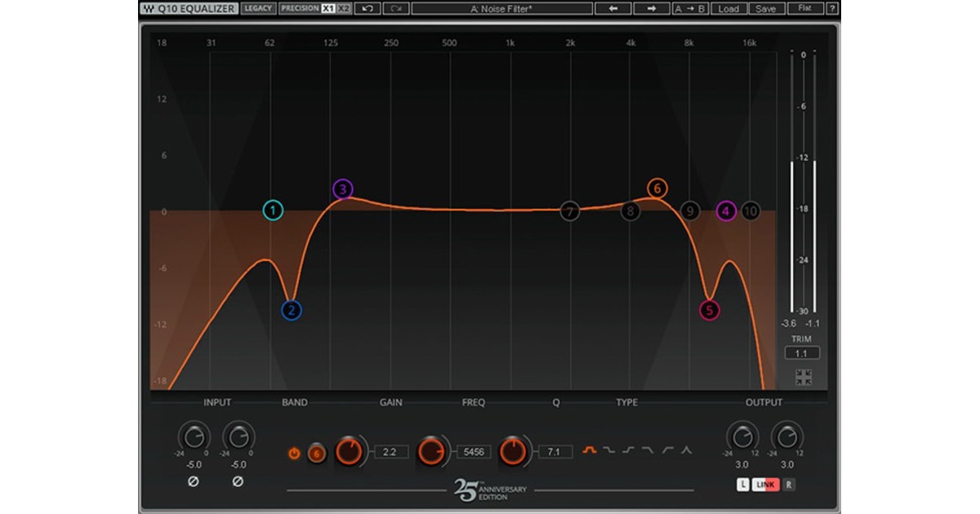Toggle the LINK channels button
The width and height of the screenshot is (980, 514).
pos(766,485)
